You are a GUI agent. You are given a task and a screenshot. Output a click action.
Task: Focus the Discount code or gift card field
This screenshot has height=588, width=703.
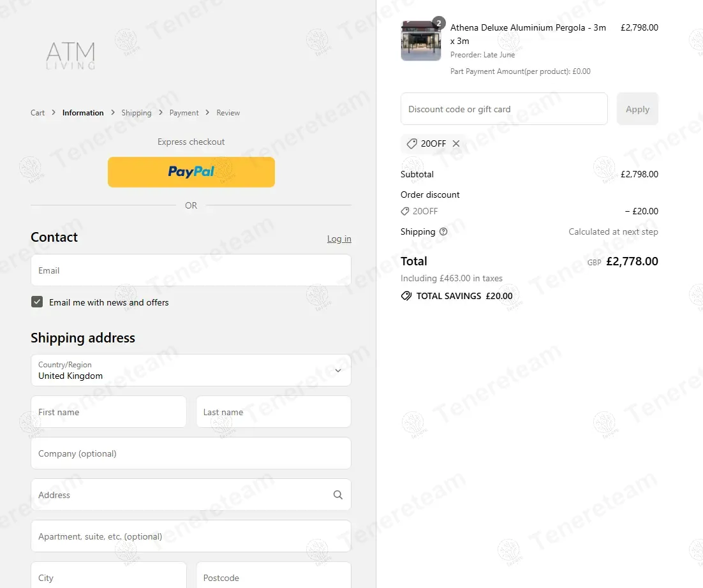(x=504, y=109)
